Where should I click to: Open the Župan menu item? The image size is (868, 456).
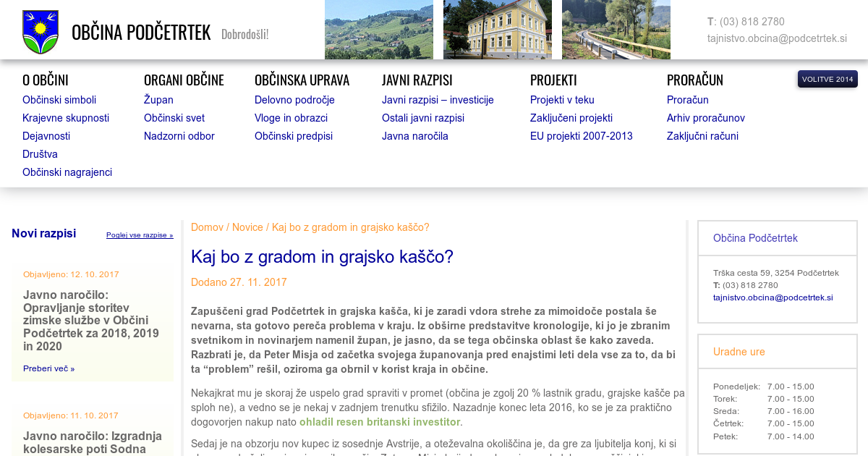pos(158,100)
